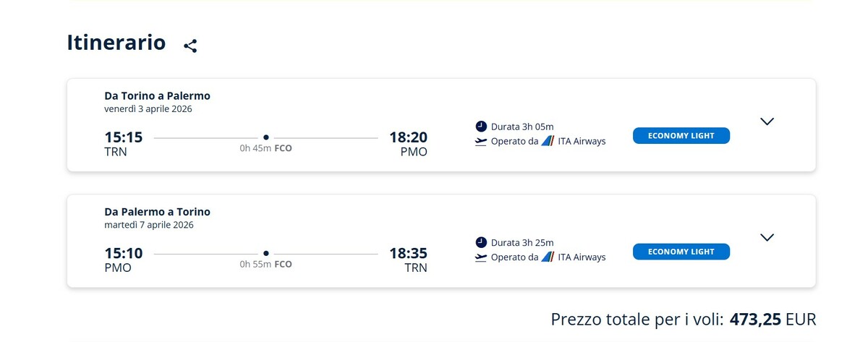
Task: Click the return ECONOMY LIGHT fare badge
Action: [681, 252]
